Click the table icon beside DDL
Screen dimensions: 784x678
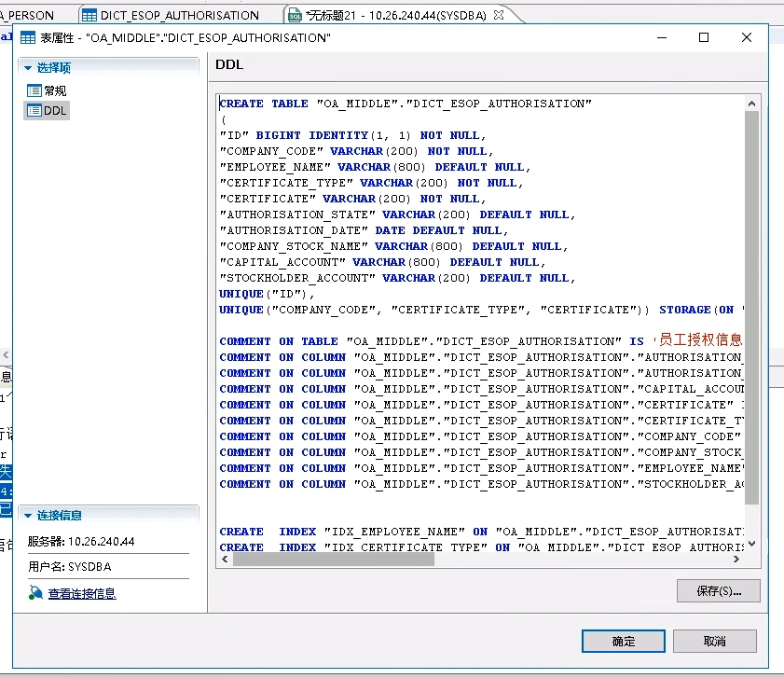(34, 111)
